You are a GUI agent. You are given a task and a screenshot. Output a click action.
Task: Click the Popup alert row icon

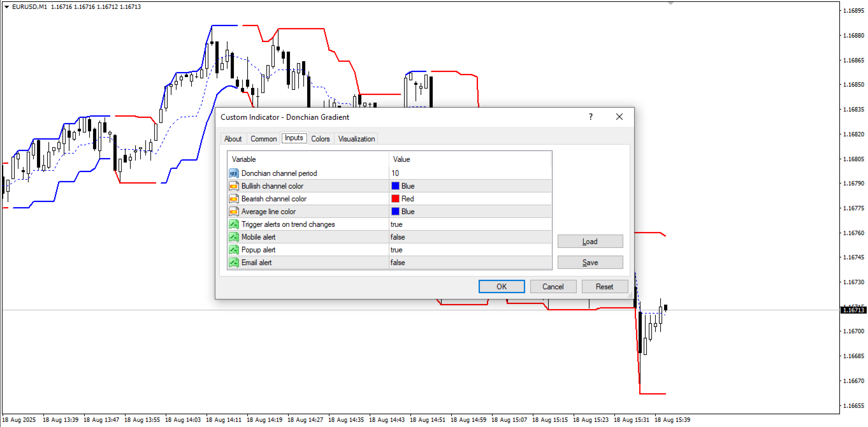click(x=233, y=250)
